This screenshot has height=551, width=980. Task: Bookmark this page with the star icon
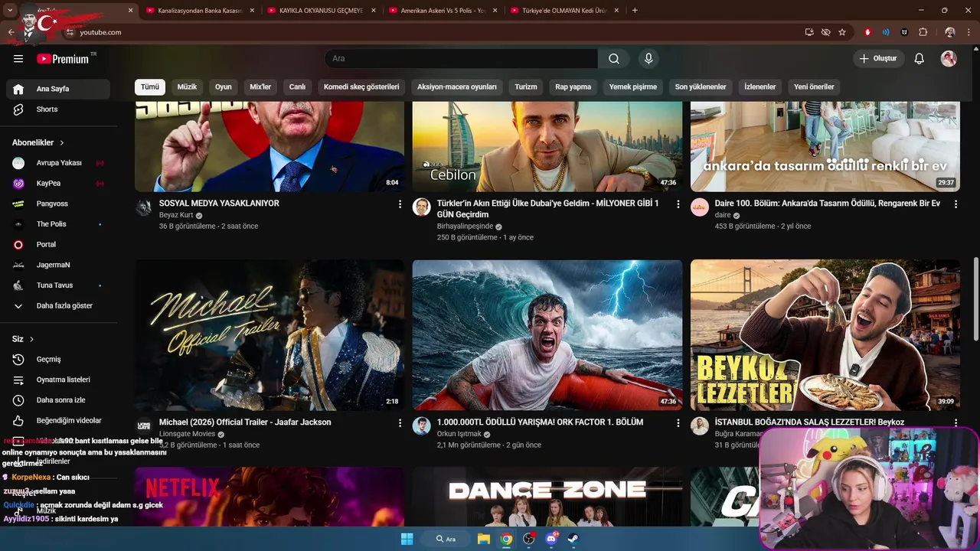point(842,32)
